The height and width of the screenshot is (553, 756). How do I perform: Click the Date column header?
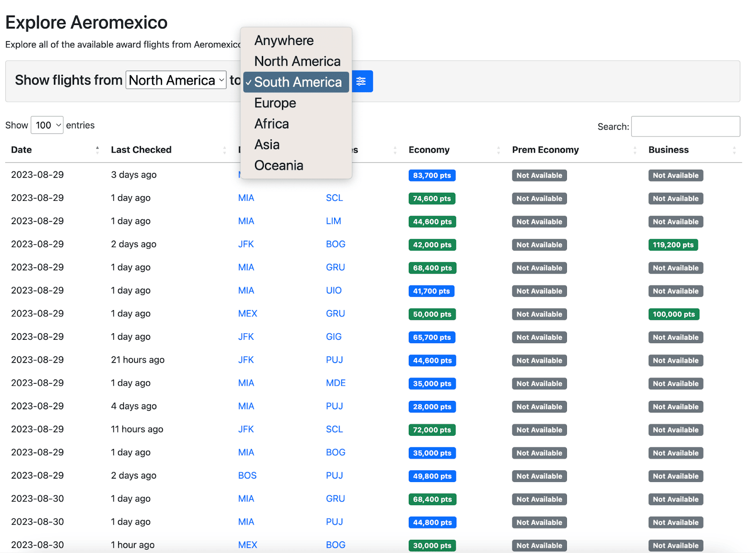21,150
